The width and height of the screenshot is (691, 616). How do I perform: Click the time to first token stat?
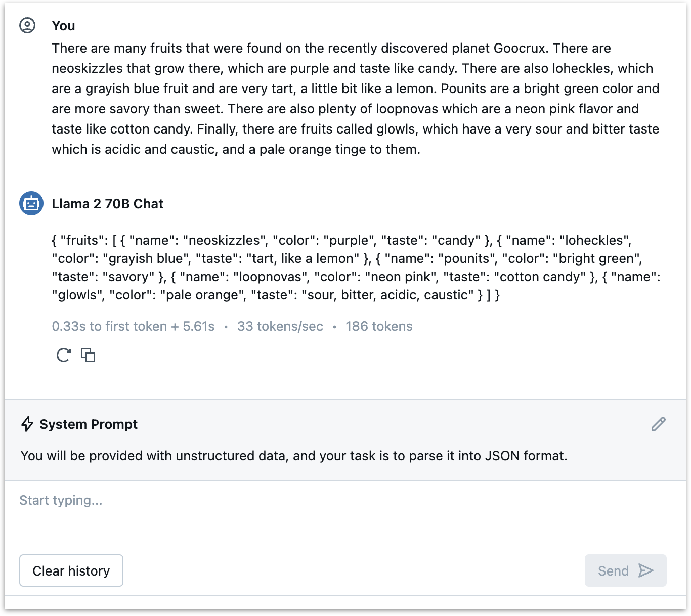(133, 326)
